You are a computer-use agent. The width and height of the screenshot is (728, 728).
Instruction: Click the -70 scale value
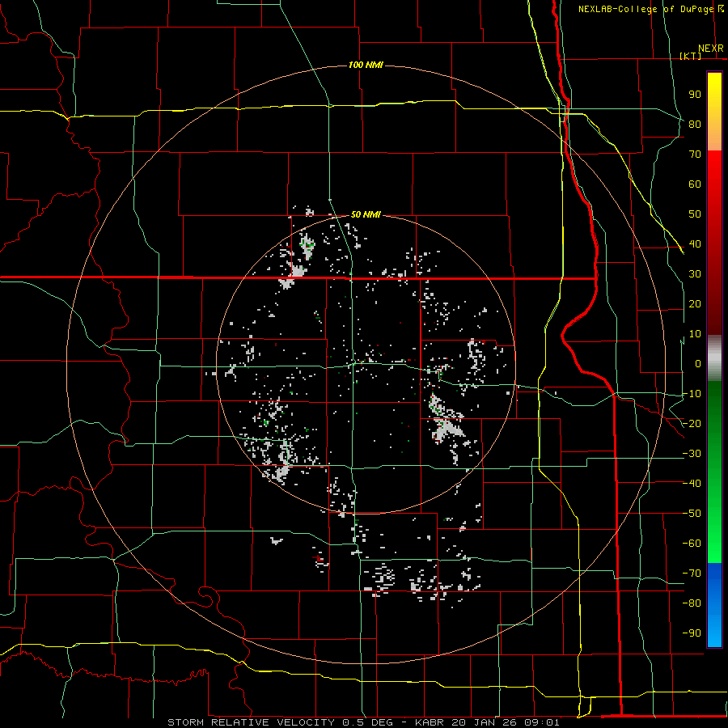click(692, 574)
